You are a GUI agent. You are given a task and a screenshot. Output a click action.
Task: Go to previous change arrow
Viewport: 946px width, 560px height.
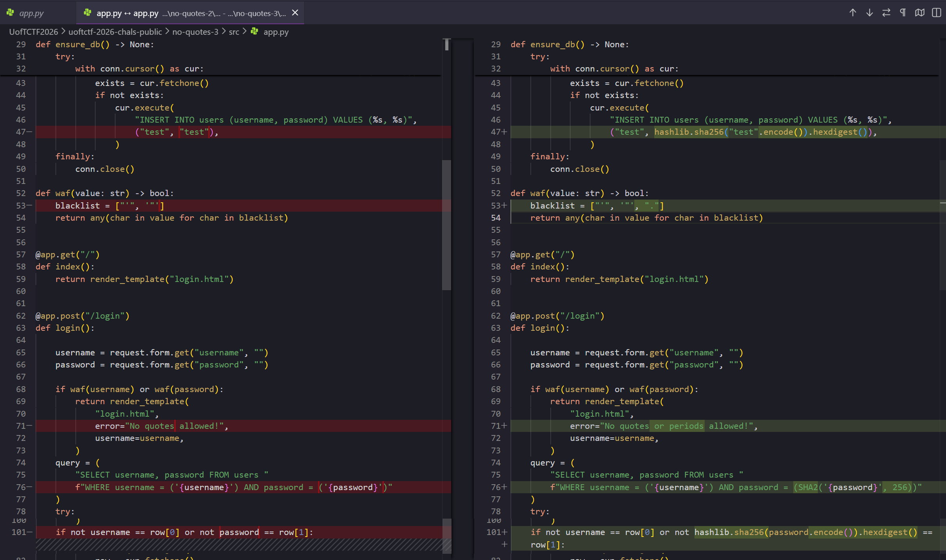click(853, 12)
